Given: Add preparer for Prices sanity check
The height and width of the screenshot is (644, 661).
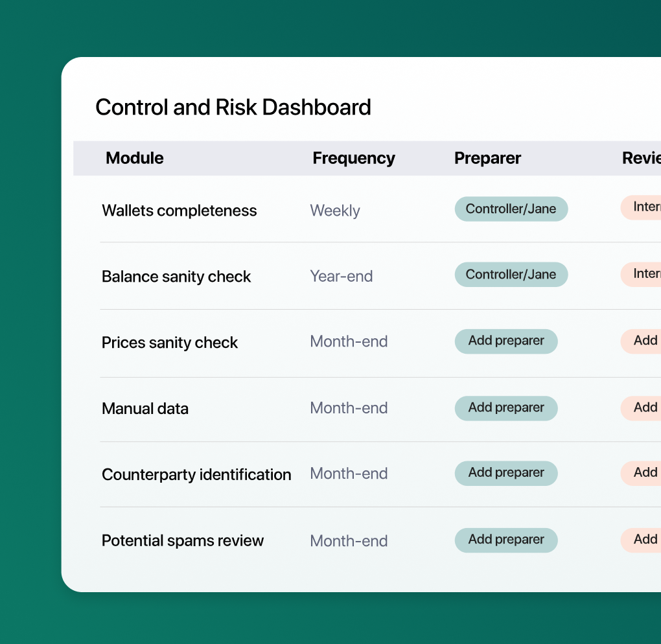Looking at the screenshot, I should (506, 341).
